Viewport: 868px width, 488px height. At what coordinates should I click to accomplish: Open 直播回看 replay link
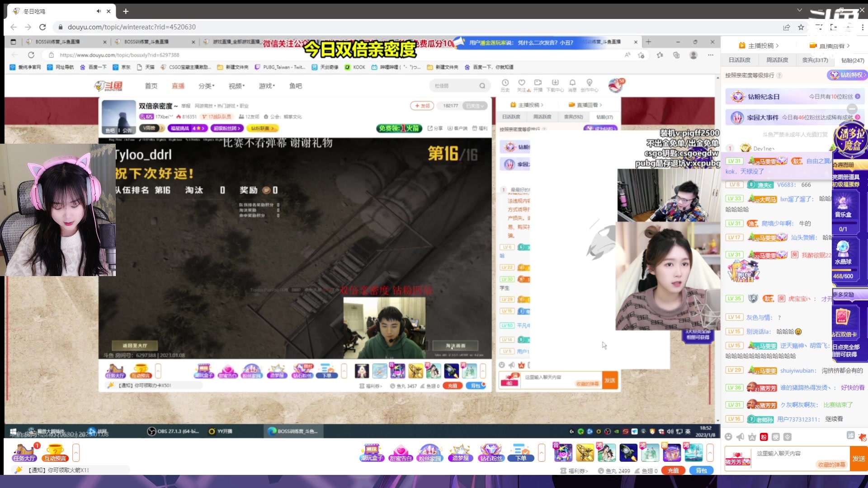(x=830, y=46)
